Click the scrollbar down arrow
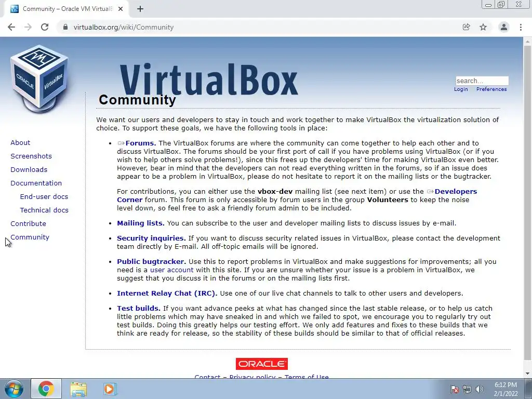 (527, 374)
